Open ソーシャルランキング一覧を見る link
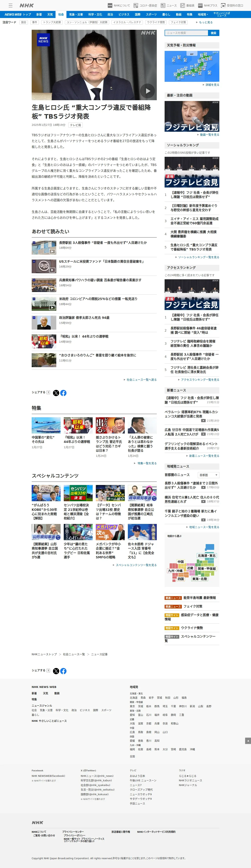Image resolution: width=251 pixels, height=868 pixels. [197, 257]
